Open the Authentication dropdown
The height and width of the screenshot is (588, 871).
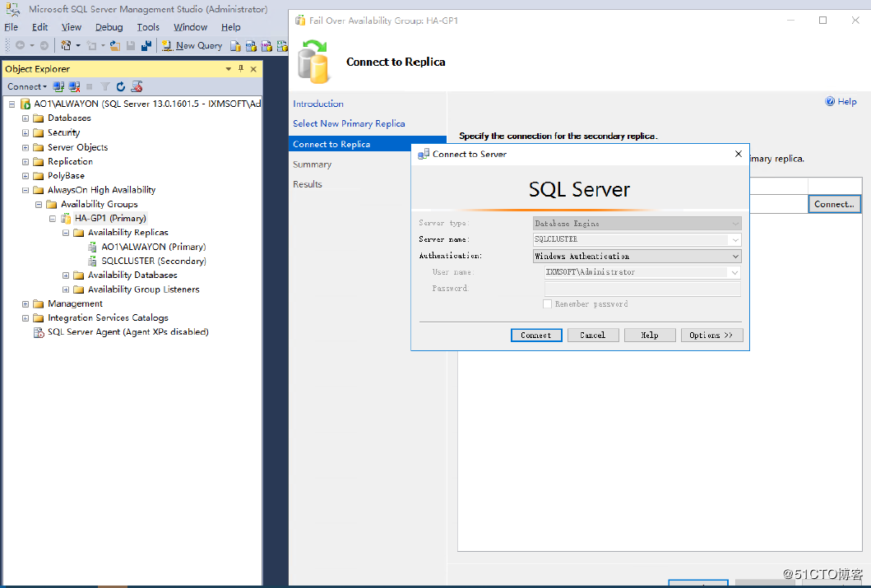735,257
